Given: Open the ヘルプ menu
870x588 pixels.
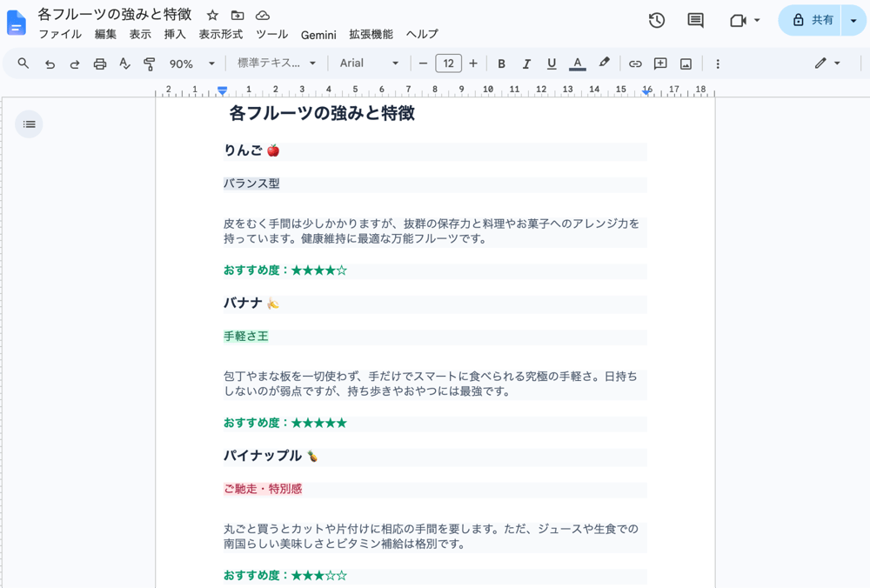Looking at the screenshot, I should tap(422, 35).
